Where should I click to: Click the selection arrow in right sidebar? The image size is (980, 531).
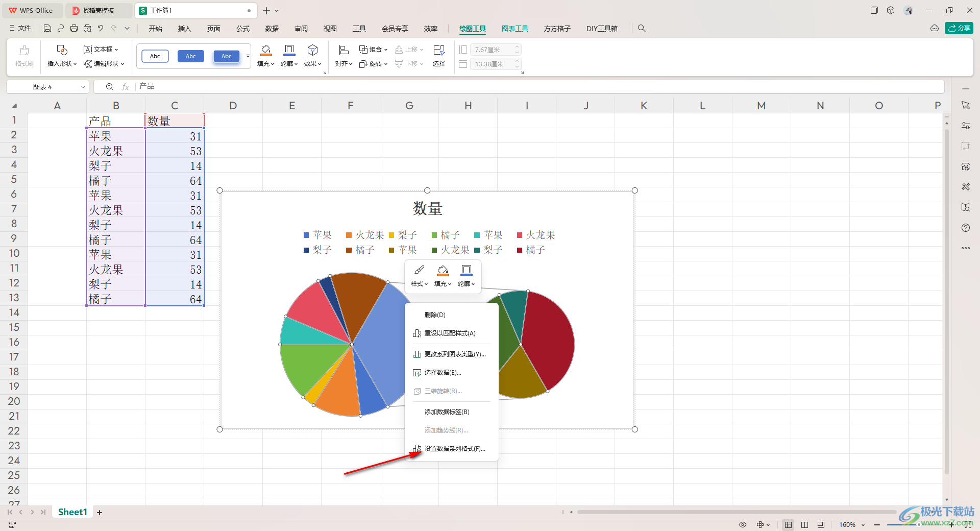point(966,105)
